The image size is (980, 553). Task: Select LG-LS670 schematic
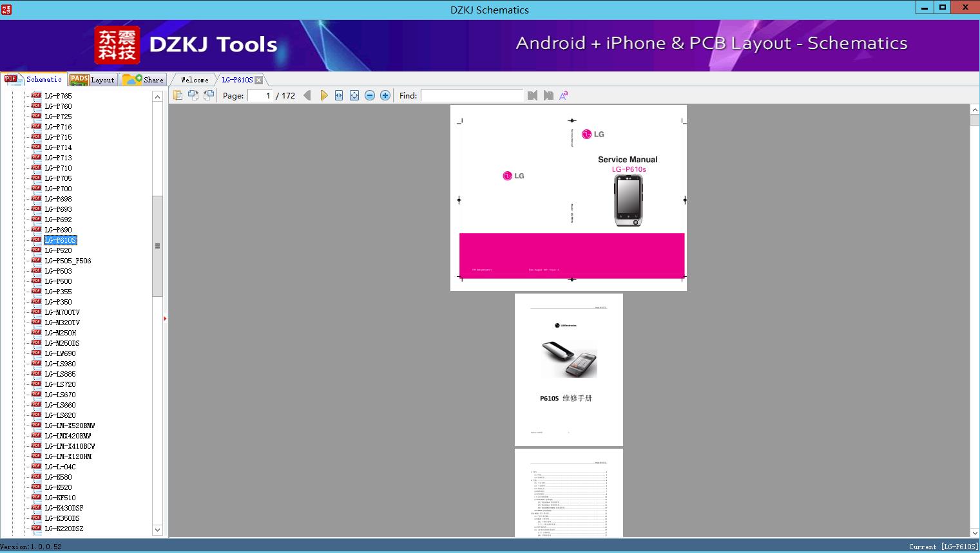[60, 395]
